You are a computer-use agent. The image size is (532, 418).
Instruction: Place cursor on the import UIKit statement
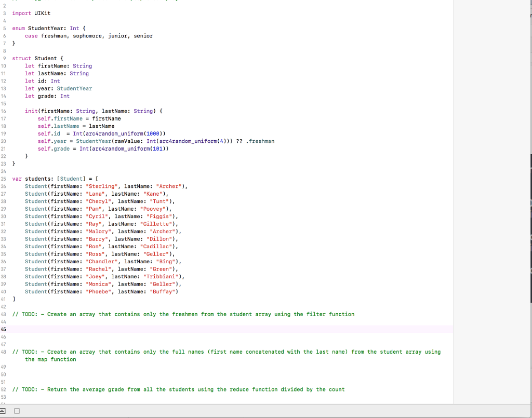(x=30, y=13)
